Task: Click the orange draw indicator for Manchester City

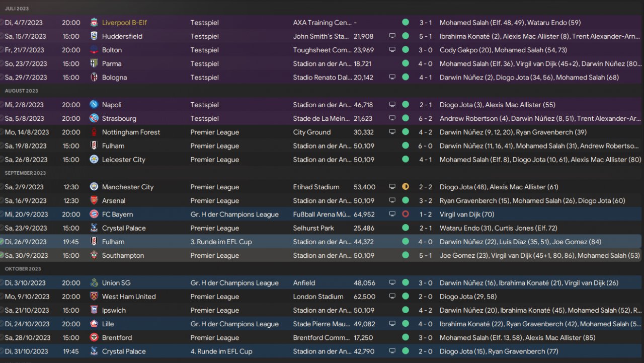Action: [x=406, y=187]
